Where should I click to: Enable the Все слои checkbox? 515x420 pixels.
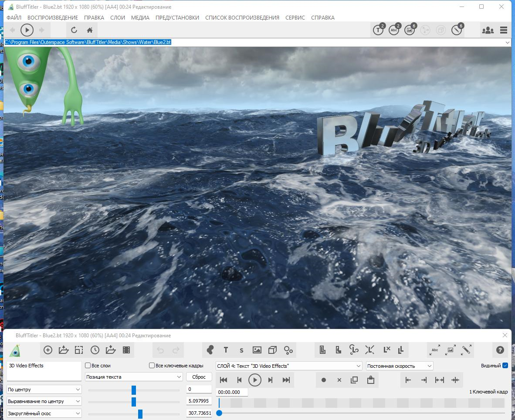click(88, 366)
